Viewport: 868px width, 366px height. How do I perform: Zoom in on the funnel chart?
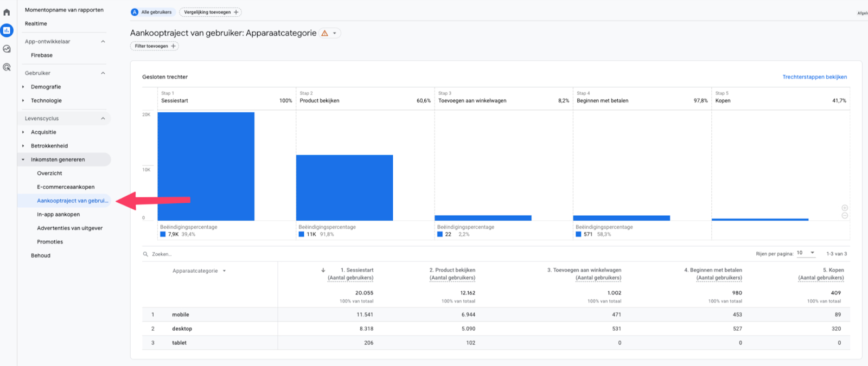tap(845, 208)
